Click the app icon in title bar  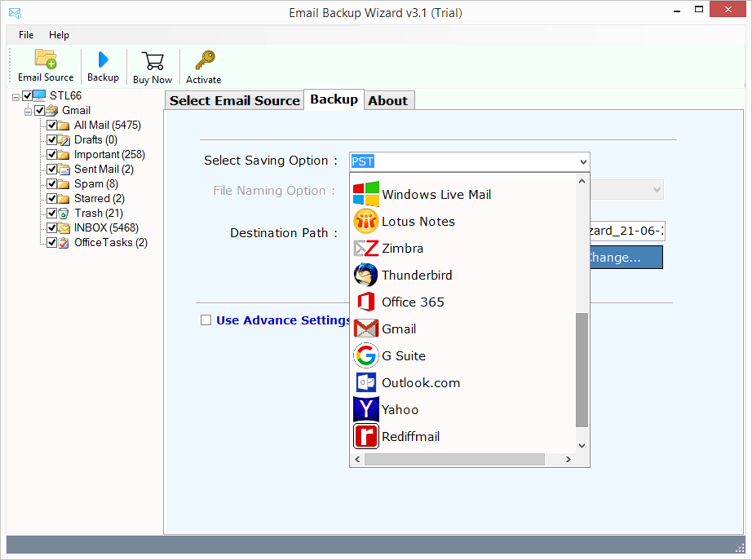[x=15, y=13]
